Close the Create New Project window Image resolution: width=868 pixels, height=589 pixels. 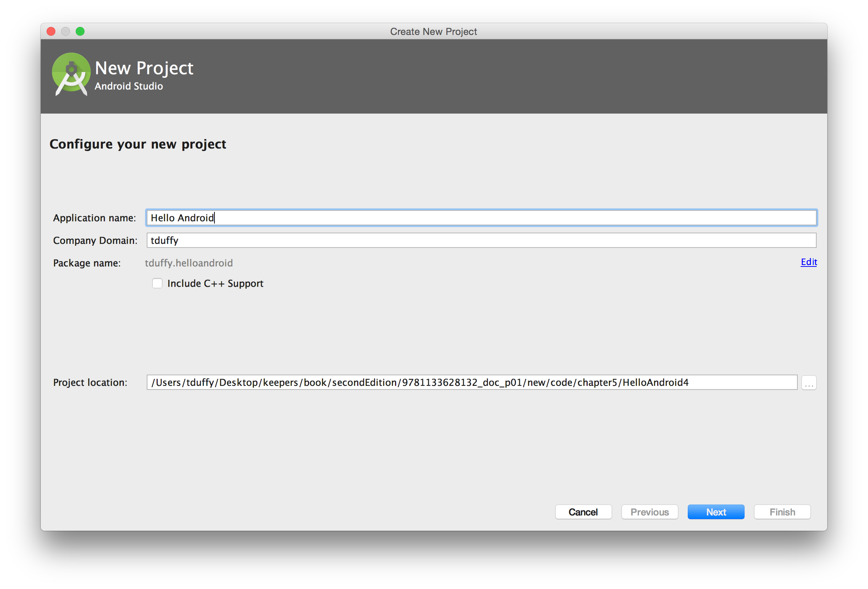point(51,31)
